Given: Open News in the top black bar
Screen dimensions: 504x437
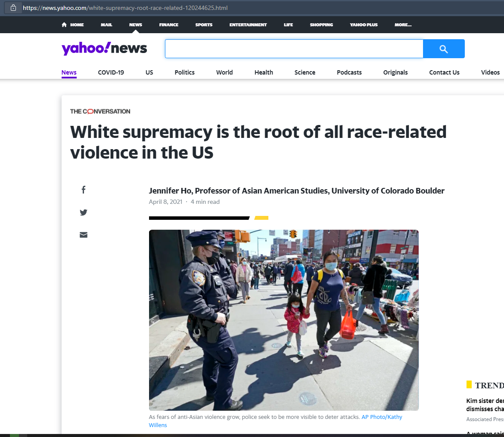Looking at the screenshot, I should click(x=136, y=25).
